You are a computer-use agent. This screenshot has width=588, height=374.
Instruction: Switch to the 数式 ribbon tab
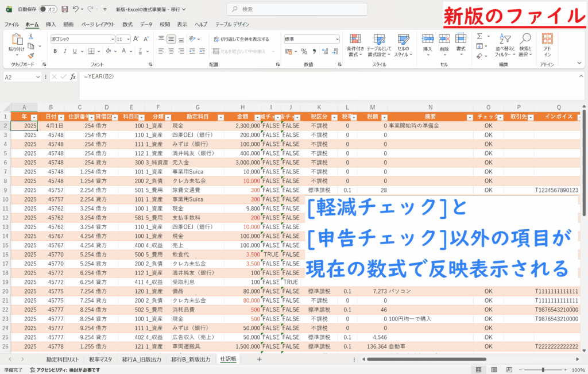(x=127, y=24)
